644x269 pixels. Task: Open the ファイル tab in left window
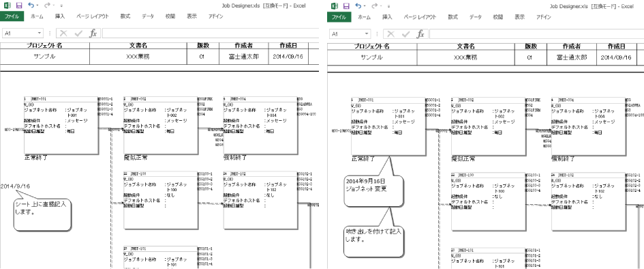pyautogui.click(x=12, y=16)
